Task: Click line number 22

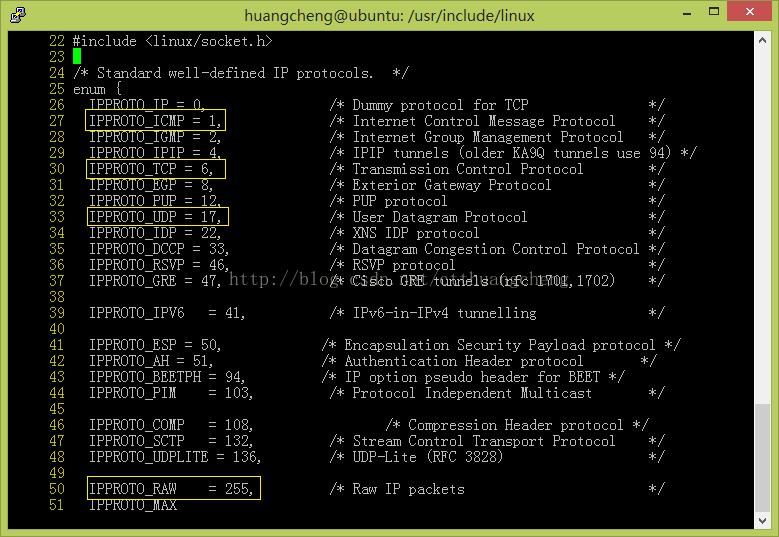Action: point(57,41)
